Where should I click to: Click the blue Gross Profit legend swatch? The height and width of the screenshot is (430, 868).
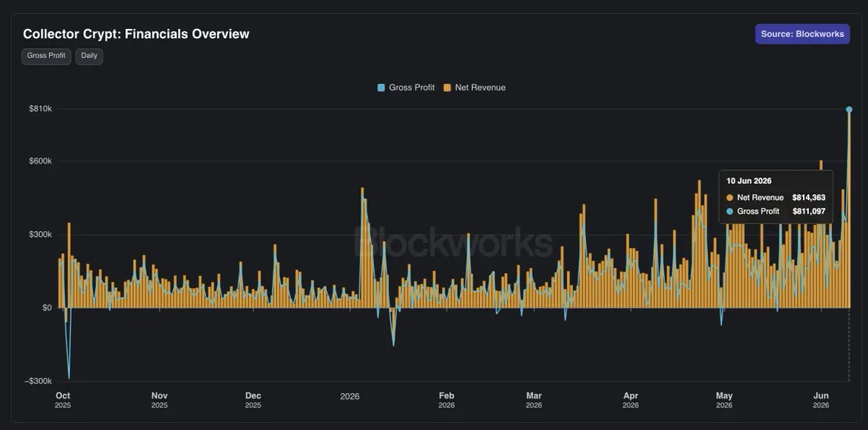tap(381, 88)
